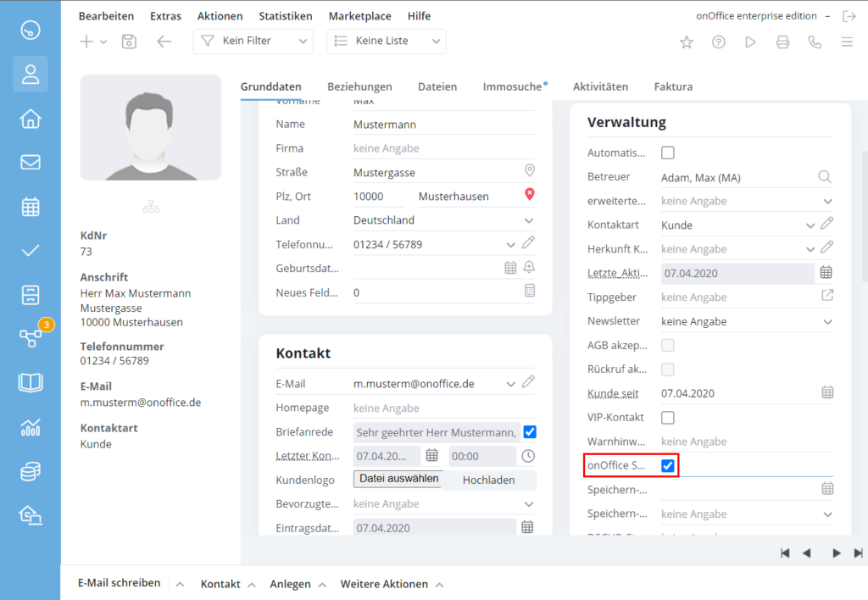This screenshot has width=868, height=600.
Task: Open the email module in the sidebar
Action: coord(31,162)
